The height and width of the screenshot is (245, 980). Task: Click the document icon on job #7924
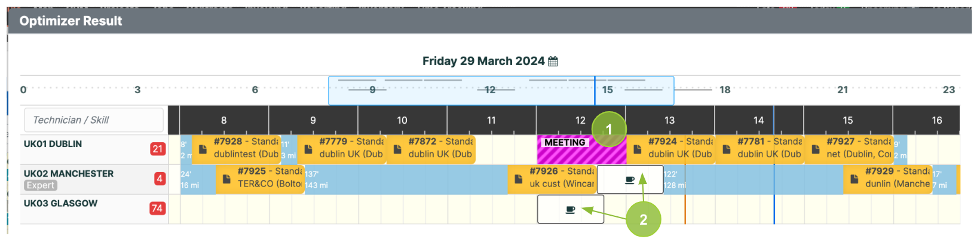coord(637,149)
